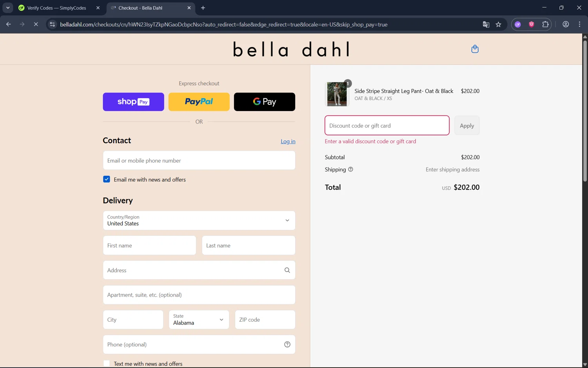The image size is (588, 368).
Task: Click the 'Side Stripe Straight Leg Pant' product name
Action: 404,91
